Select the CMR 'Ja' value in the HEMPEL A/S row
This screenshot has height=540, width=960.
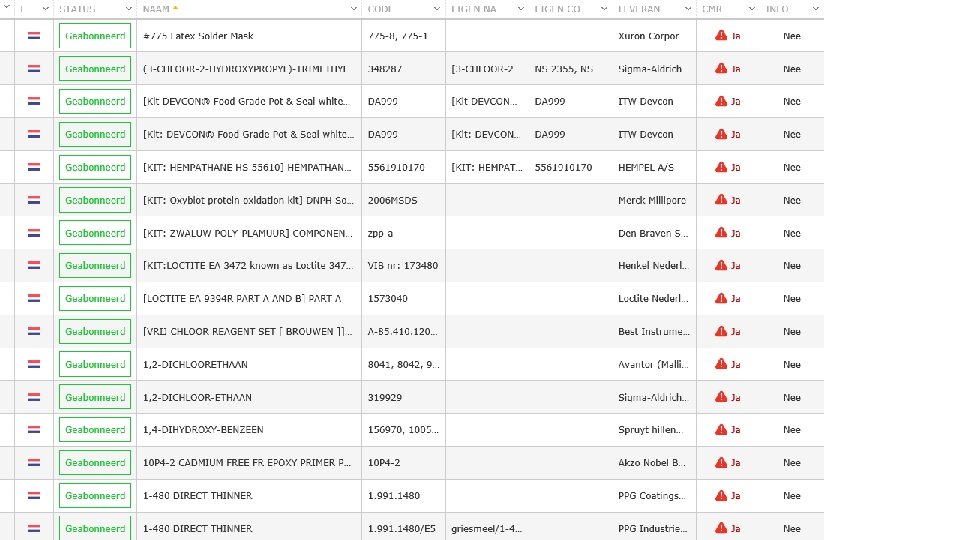[736, 167]
